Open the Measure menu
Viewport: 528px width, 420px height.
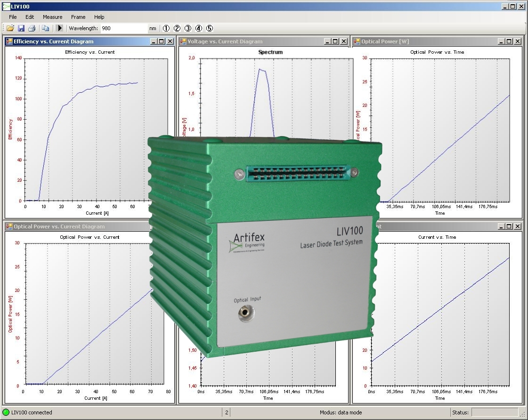click(52, 17)
